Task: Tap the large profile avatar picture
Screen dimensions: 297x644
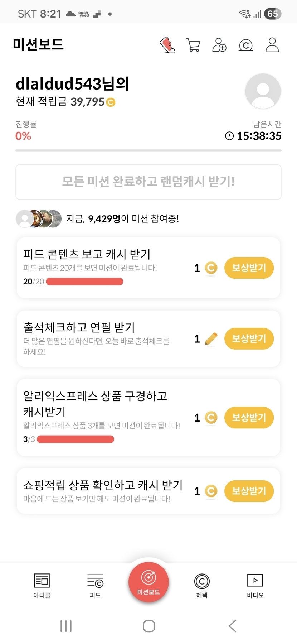Action: (263, 91)
